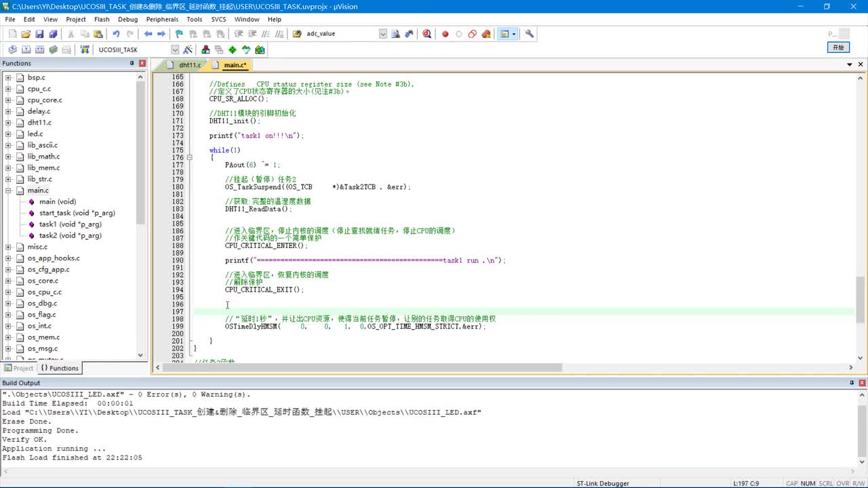Click the editor vertical scrollbar thumb

click(861, 300)
